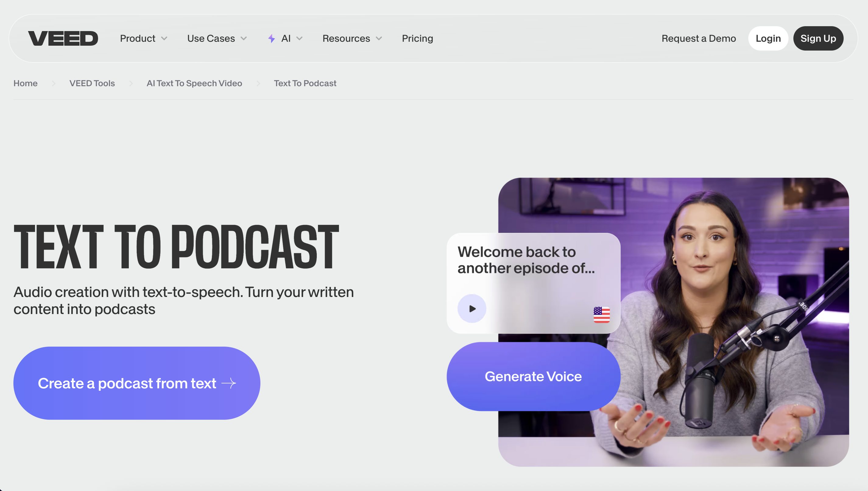
Task: Open VEED Tools breadcrumb link
Action: (x=92, y=83)
